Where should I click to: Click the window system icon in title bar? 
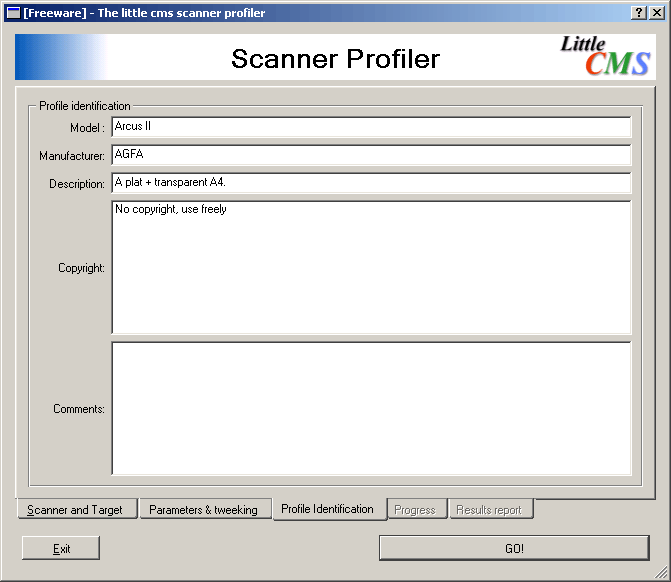13,13
